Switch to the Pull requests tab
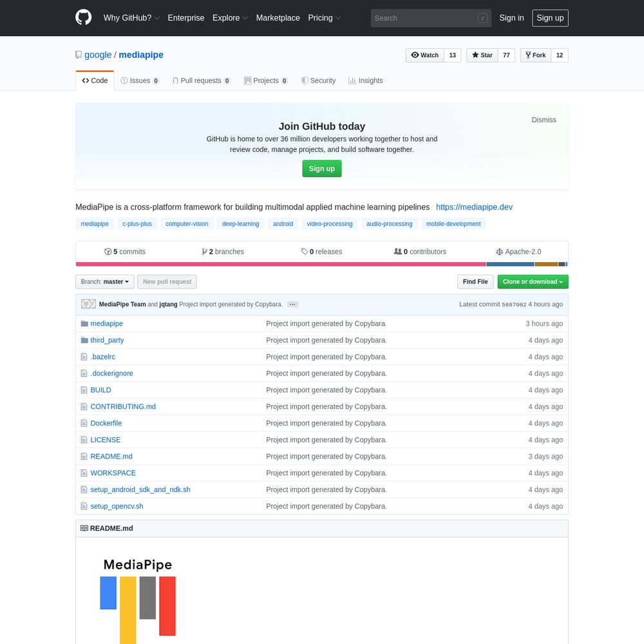The width and height of the screenshot is (644, 644). tap(201, 80)
